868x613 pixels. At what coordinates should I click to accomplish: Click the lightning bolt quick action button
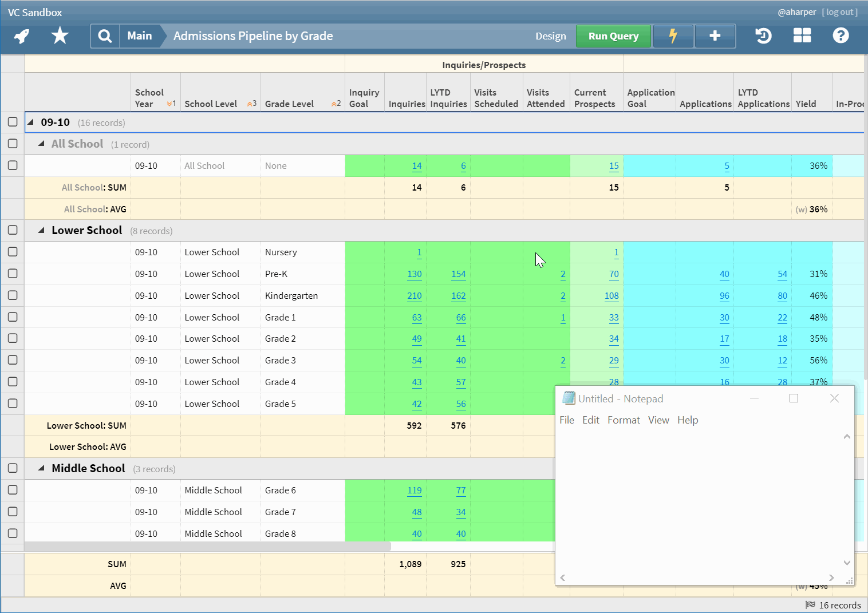673,36
